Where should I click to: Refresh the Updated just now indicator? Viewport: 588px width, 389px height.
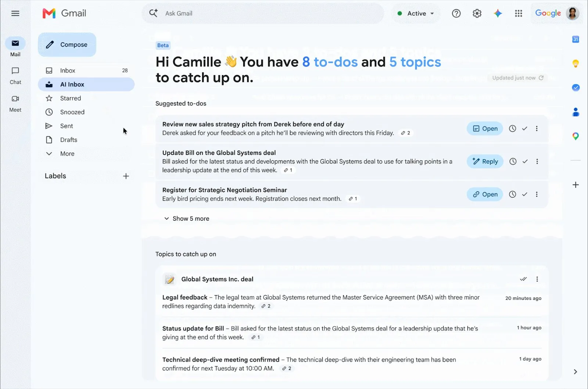541,78
